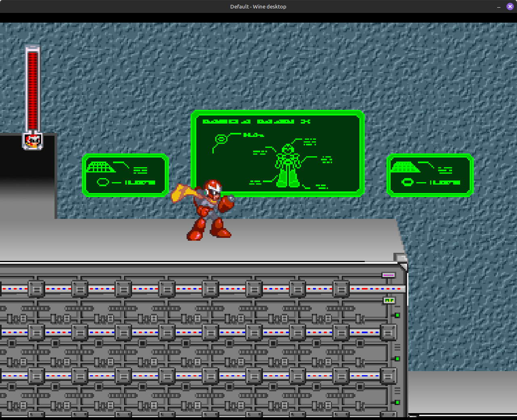Viewport: 517px width, 420px height.
Task: Click the red armored robot character
Action: pos(203,210)
